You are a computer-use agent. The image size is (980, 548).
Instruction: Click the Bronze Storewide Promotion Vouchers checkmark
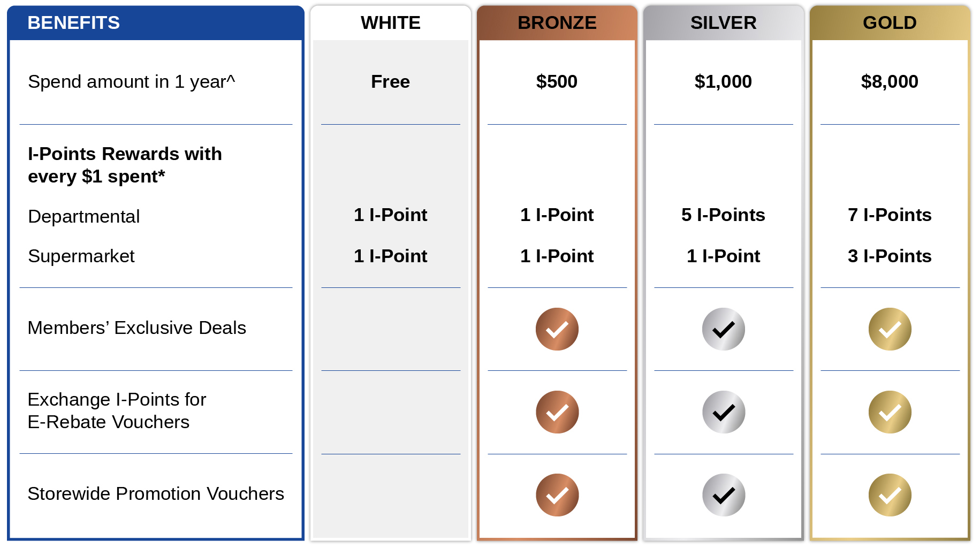point(557,495)
